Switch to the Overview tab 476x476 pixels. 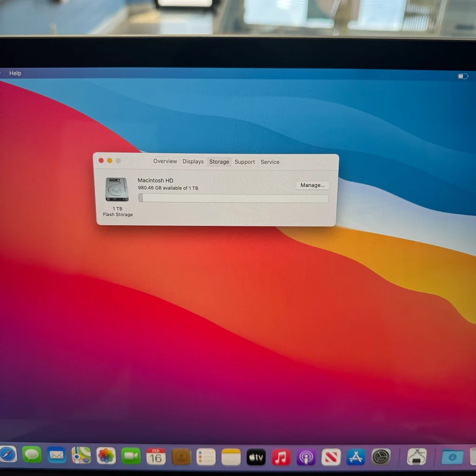click(165, 161)
